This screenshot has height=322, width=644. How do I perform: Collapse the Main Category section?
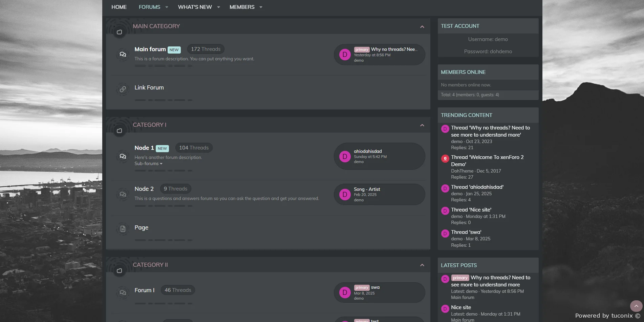click(x=422, y=27)
